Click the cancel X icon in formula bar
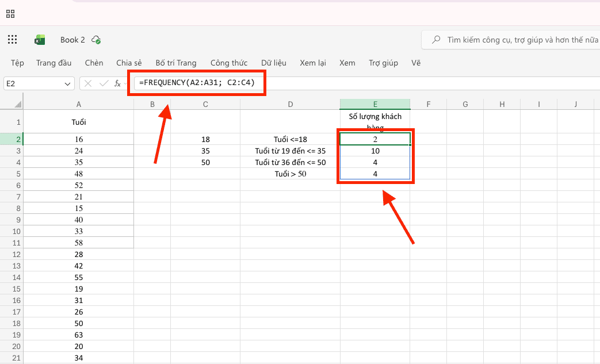The height and width of the screenshot is (364, 600). [88, 83]
